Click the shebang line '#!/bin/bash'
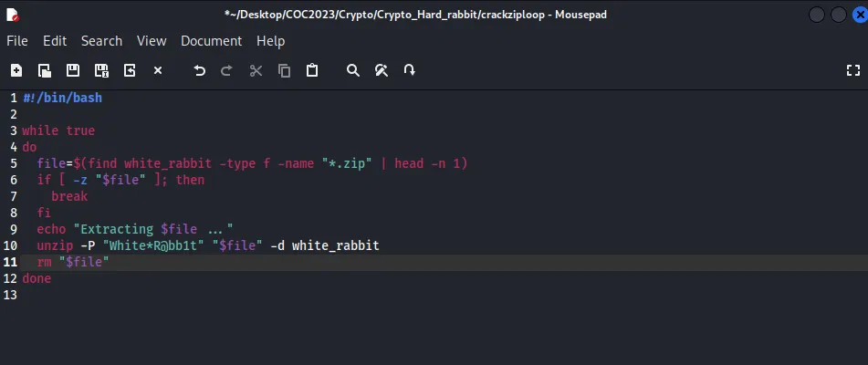868x365 pixels. (63, 98)
